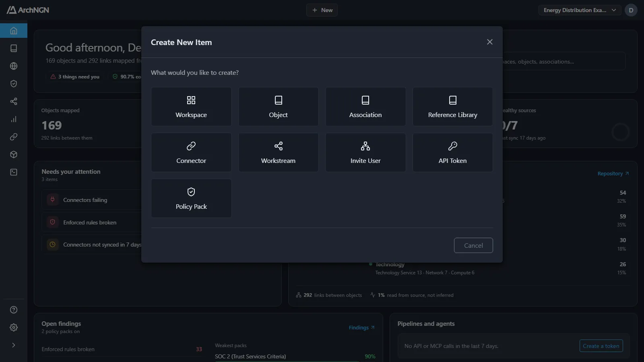Open the user avatar D menu
Screen dimensions: 644x362
pos(631,10)
